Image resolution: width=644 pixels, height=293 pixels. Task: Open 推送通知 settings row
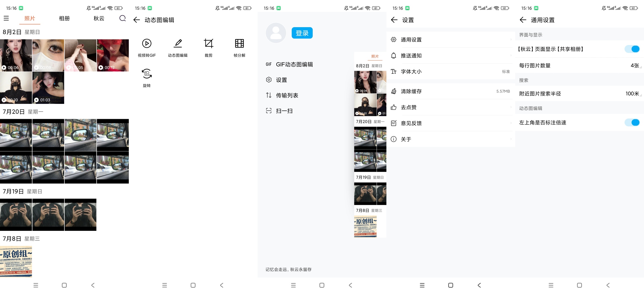[451, 56]
